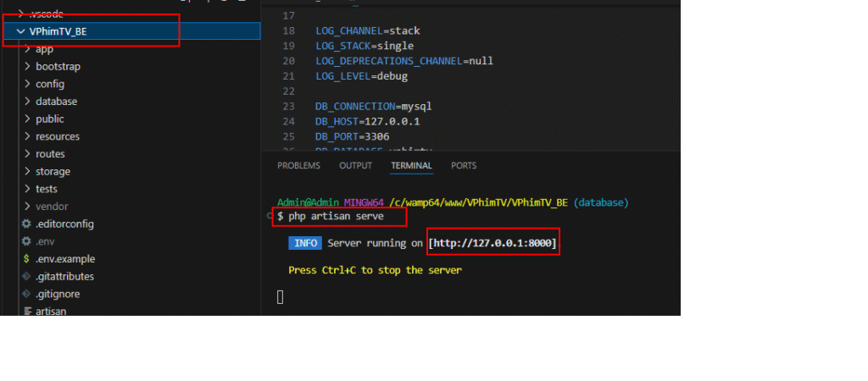
Task: Click the (database) branch name in terminal
Action: pos(601,203)
